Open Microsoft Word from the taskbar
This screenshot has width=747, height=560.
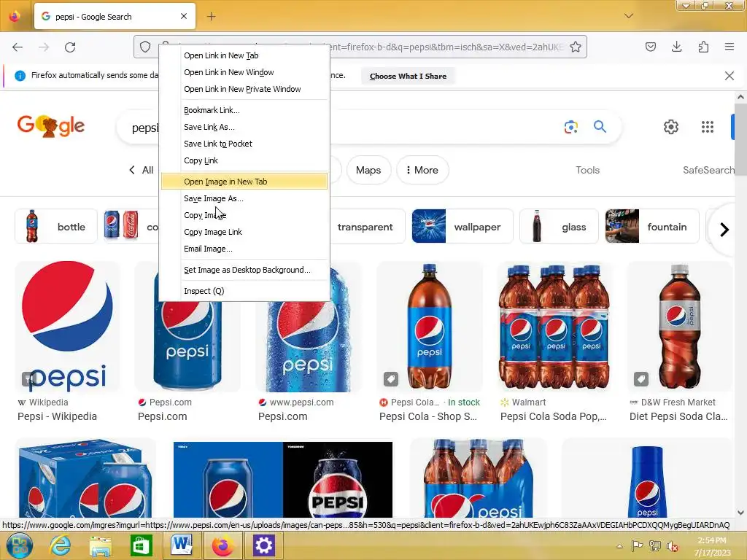(x=181, y=545)
